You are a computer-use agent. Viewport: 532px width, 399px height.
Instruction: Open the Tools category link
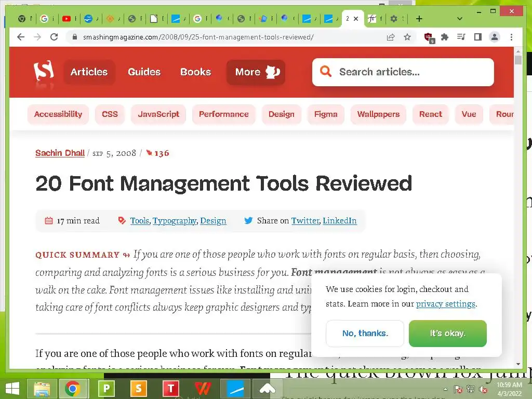coord(139,221)
